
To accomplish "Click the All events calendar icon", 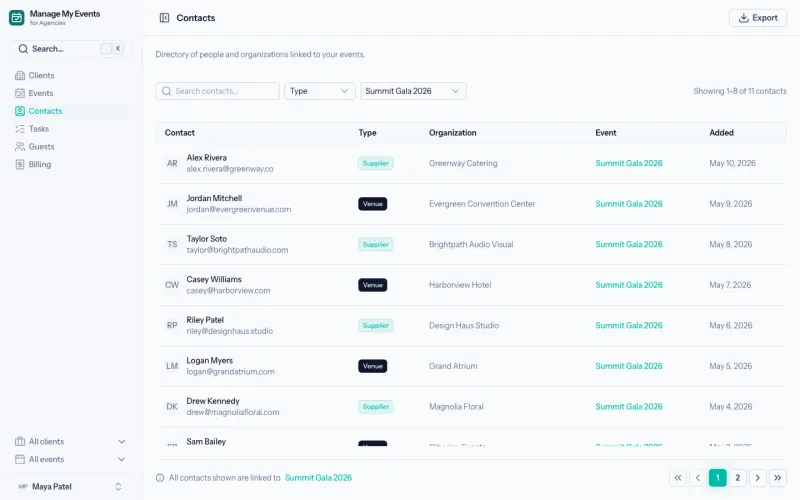I will coord(20,460).
